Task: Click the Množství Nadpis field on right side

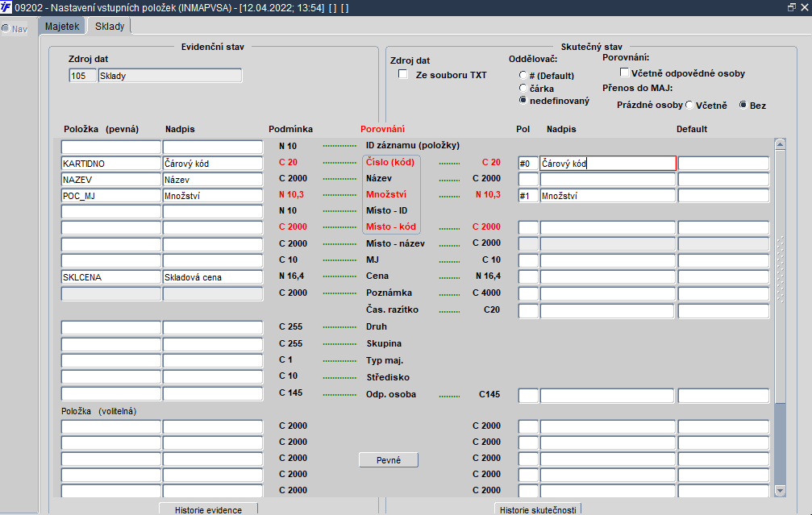Action: click(x=607, y=196)
